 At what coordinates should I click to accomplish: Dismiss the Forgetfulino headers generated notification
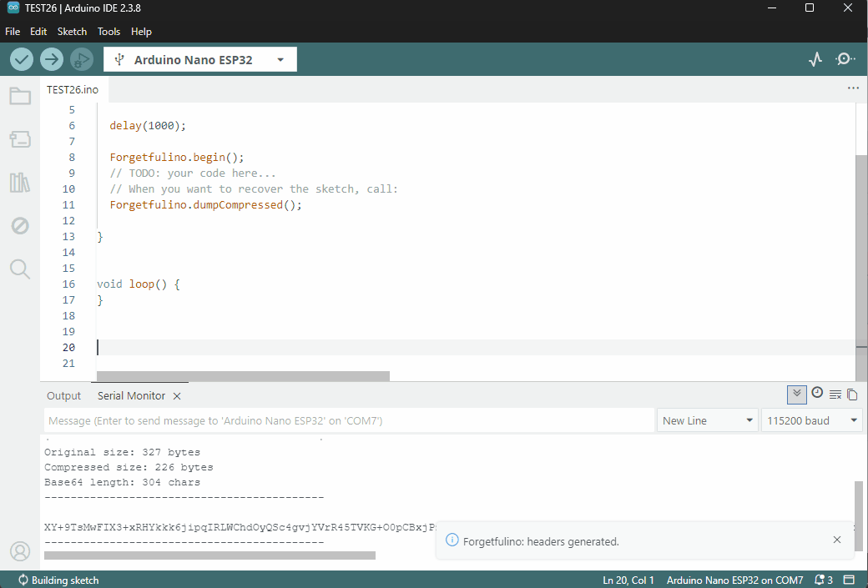837,540
